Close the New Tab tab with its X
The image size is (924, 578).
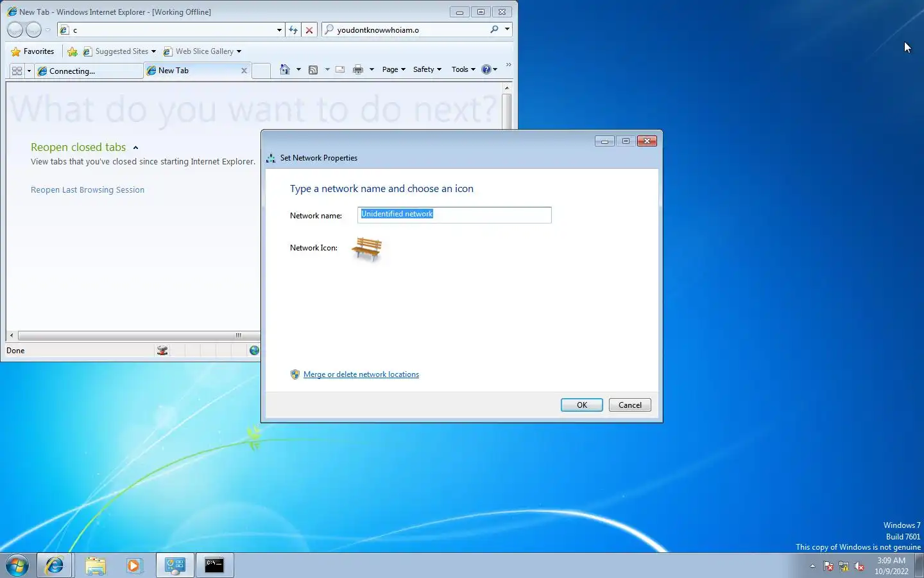click(x=244, y=71)
